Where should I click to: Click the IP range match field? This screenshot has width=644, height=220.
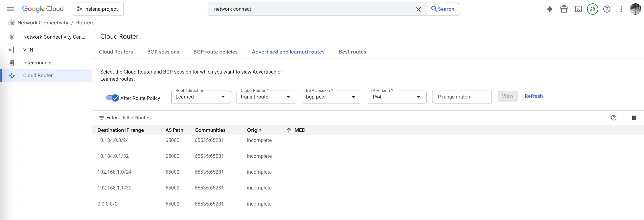462,97
